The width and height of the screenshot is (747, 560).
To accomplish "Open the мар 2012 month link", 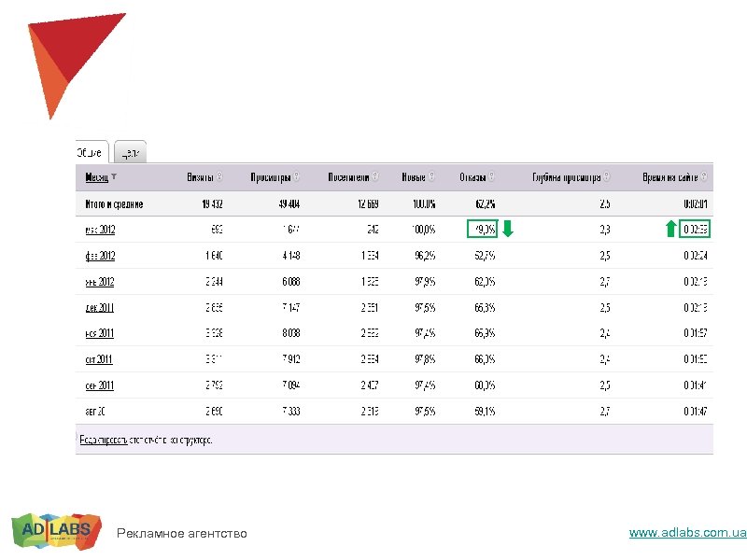I will click(100, 230).
